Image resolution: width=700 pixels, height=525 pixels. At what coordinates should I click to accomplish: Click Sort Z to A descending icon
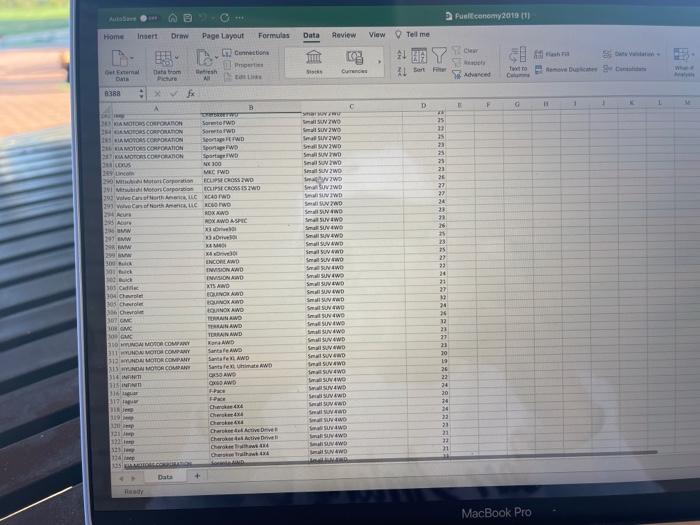coord(402,71)
